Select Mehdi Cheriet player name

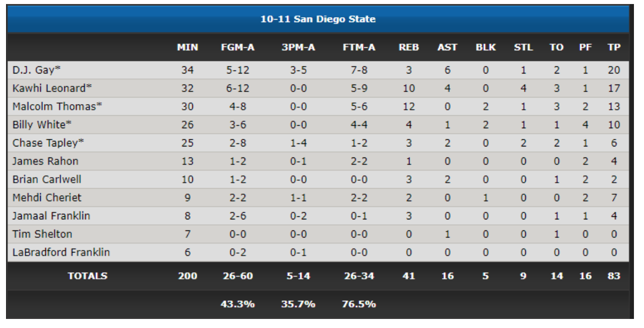pos(47,197)
